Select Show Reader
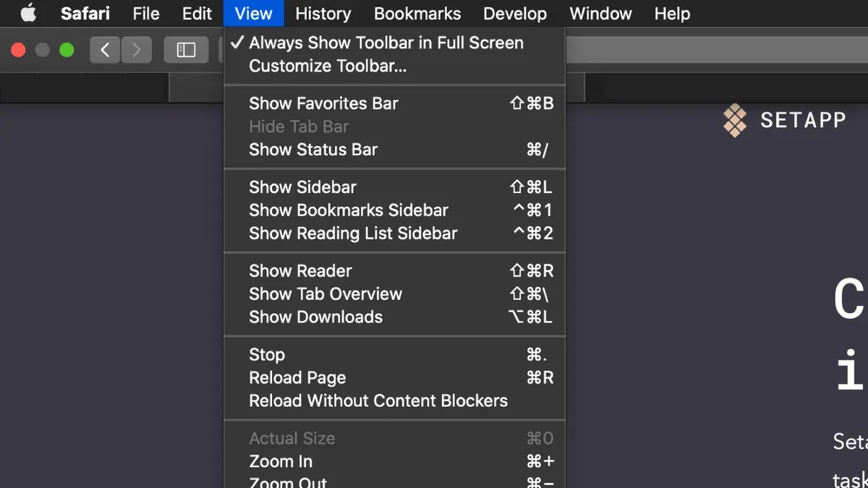The image size is (868, 488). 394,271
